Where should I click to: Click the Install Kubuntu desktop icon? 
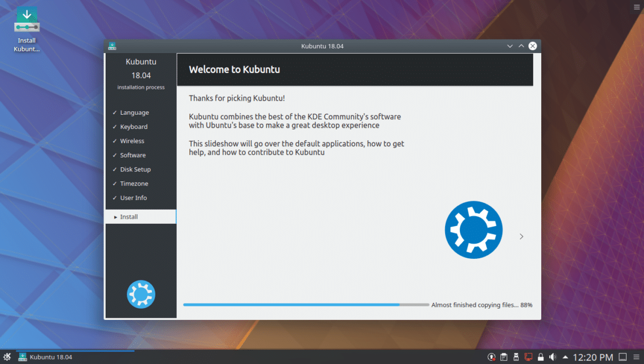point(27,29)
